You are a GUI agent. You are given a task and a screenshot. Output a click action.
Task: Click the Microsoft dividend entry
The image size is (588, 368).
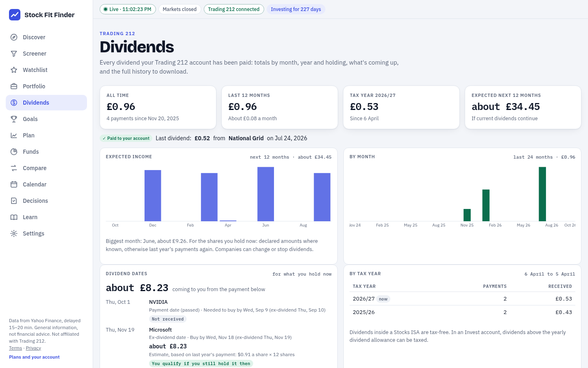(x=219, y=346)
